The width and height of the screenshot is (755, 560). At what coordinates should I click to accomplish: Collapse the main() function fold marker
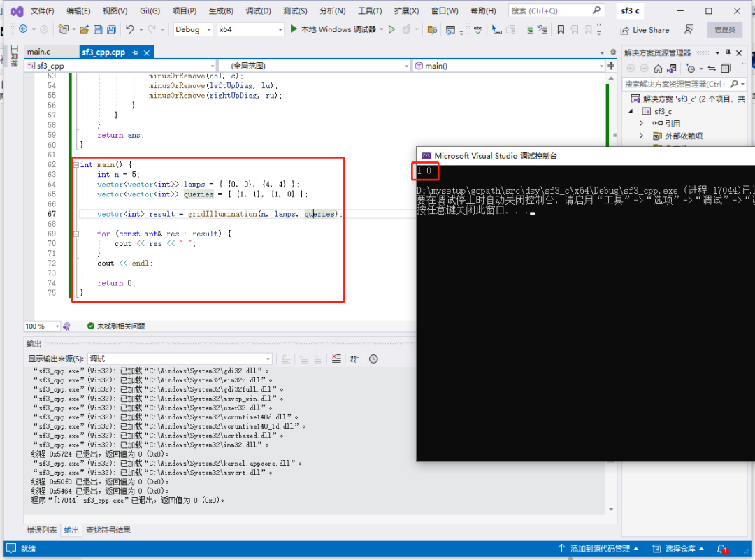pos(76,165)
